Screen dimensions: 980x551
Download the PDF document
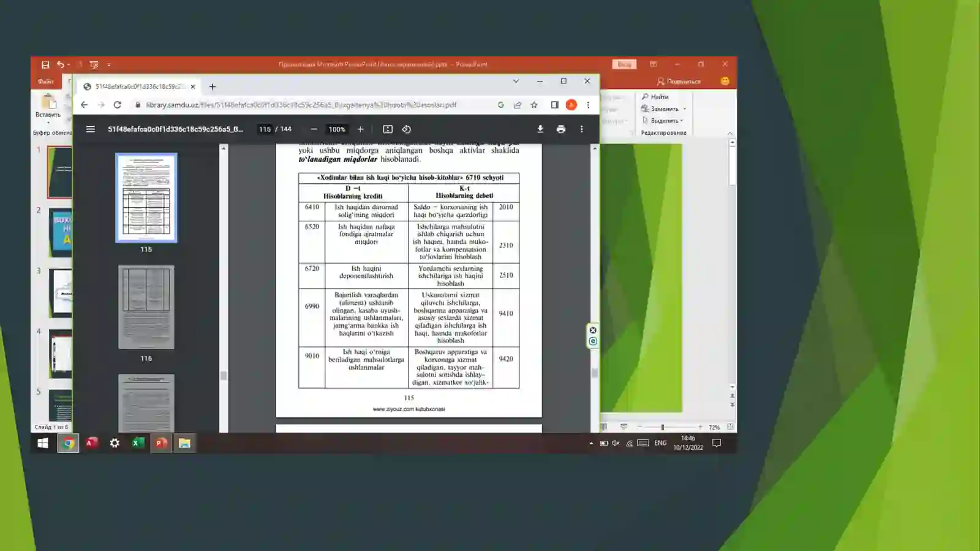coord(540,129)
